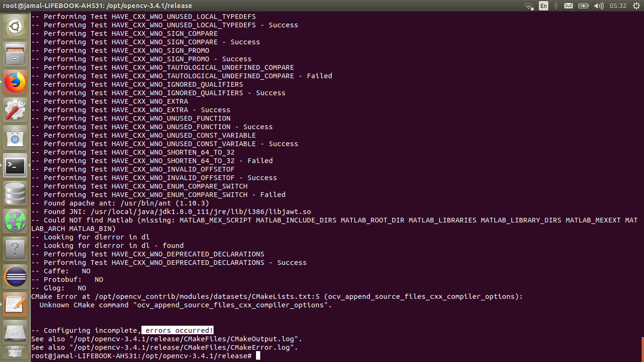
Task: Focus the Terminal icon in launcher
Action: click(16, 165)
